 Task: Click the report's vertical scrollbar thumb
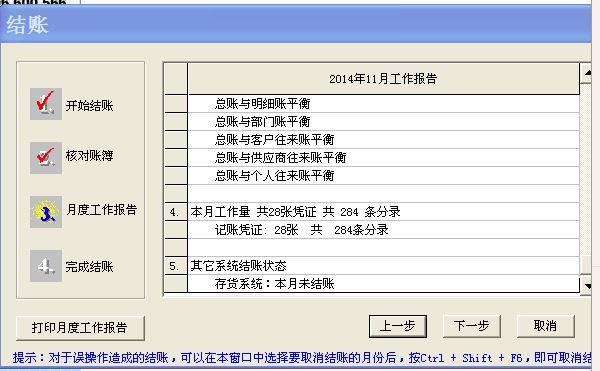[x=586, y=265]
